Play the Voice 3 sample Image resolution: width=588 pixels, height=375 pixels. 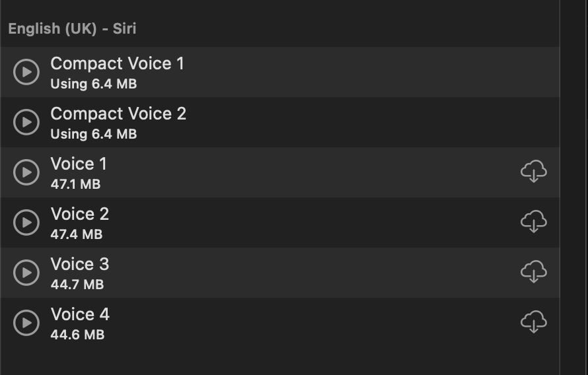[x=26, y=273]
